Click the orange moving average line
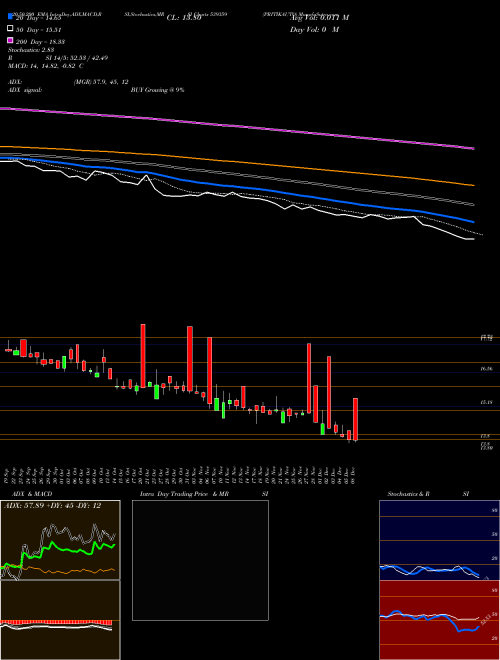 point(237,162)
